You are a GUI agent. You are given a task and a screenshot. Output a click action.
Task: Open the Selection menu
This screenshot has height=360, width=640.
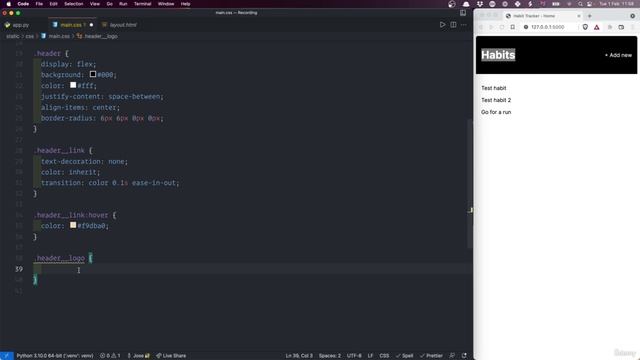click(73, 4)
